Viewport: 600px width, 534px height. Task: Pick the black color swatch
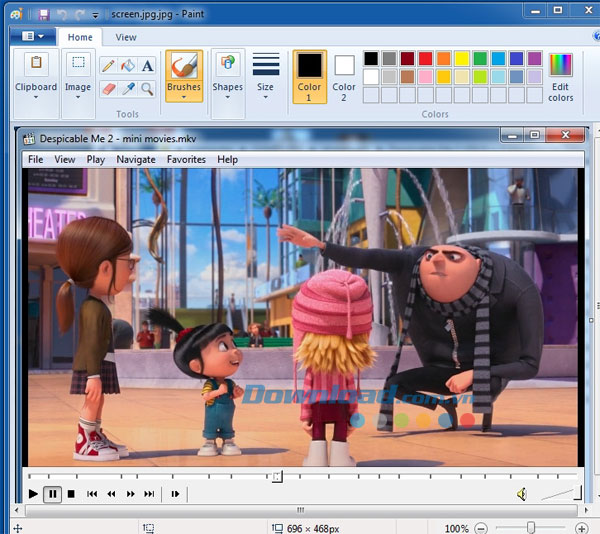click(x=371, y=59)
